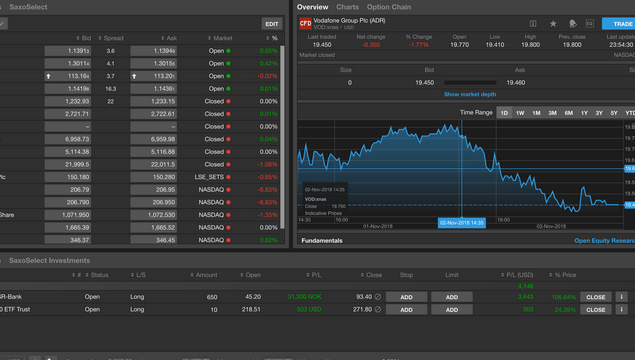Click info icon on ETF Trust position row
Image resolution: width=635 pixels, height=360 pixels.
(622, 309)
